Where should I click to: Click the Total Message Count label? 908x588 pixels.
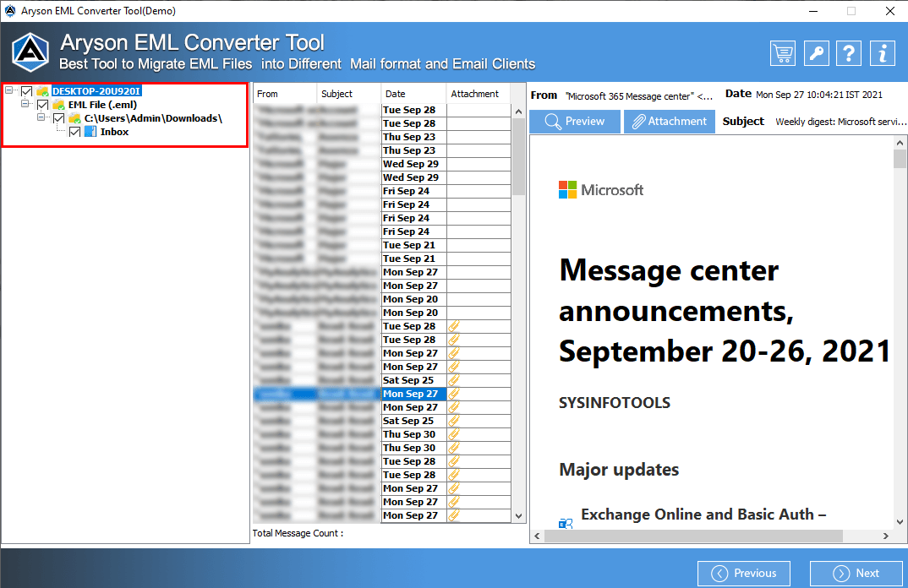(298, 533)
